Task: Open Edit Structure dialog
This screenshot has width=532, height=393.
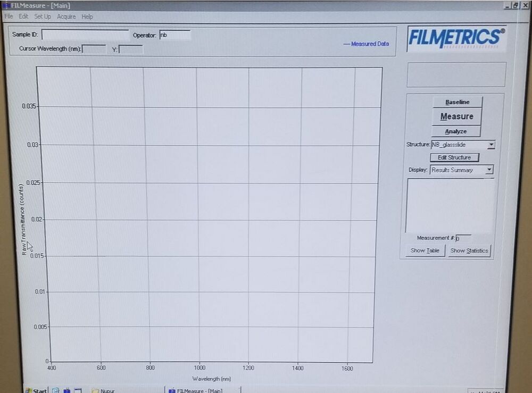Action: pyautogui.click(x=454, y=157)
